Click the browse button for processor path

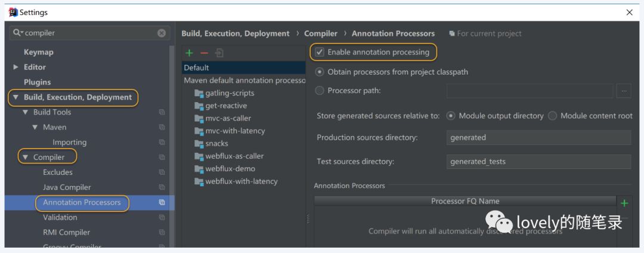[x=624, y=91]
